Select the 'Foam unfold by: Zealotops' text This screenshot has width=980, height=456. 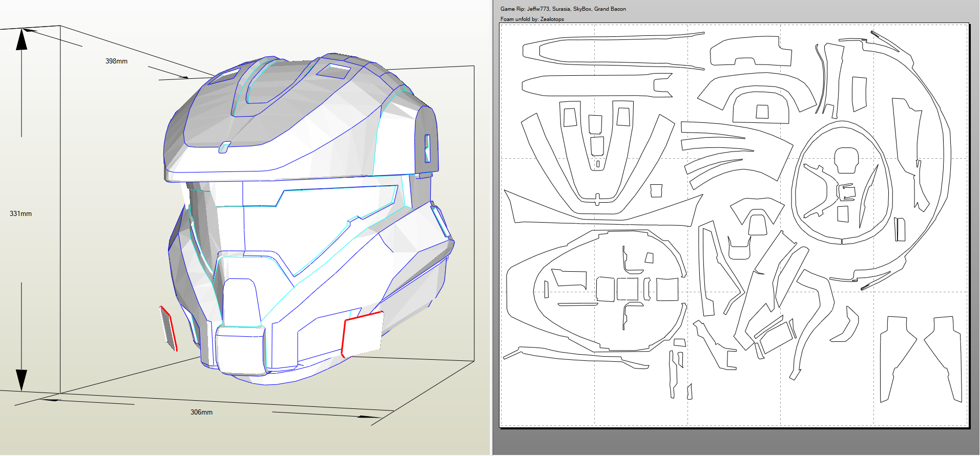point(532,19)
